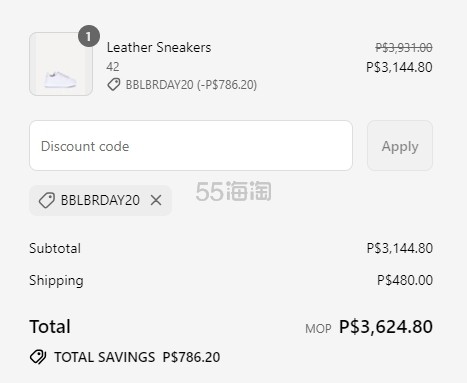Screen dimensions: 467x383
Task: Click the BBLBRDAY20 chip label
Action: (x=100, y=200)
